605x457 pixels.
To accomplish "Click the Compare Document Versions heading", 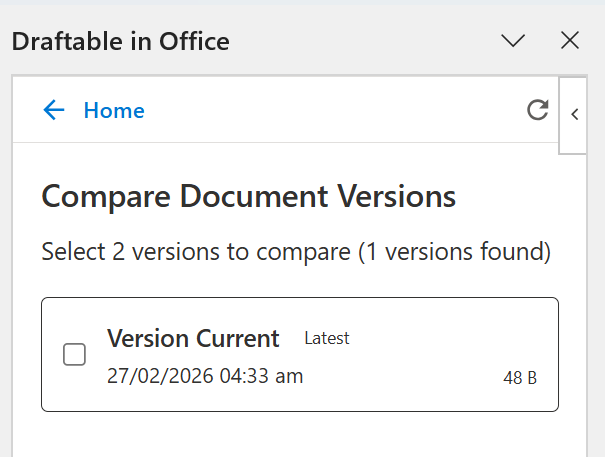I will coord(248,196).
